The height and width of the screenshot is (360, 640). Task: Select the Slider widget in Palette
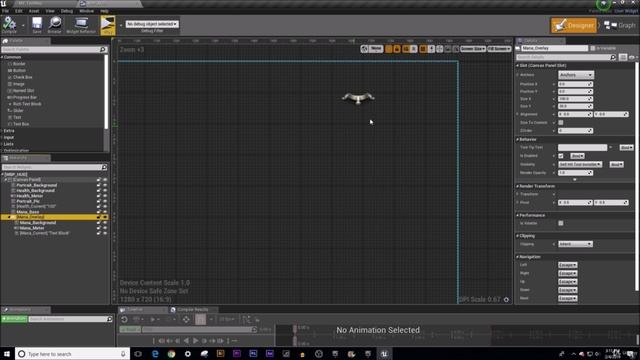tap(18, 111)
